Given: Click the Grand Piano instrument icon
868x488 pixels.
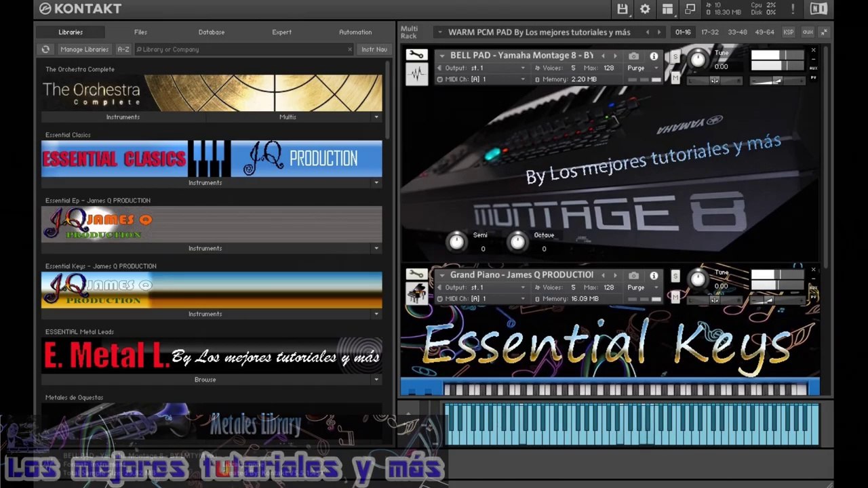Looking at the screenshot, I should point(416,293).
